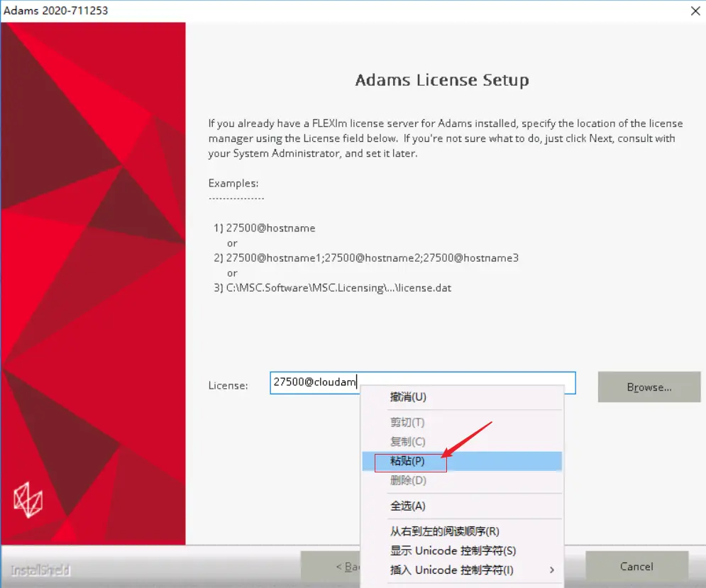Click the InstallShield logo text
This screenshot has width=706, height=588.
coord(40,570)
